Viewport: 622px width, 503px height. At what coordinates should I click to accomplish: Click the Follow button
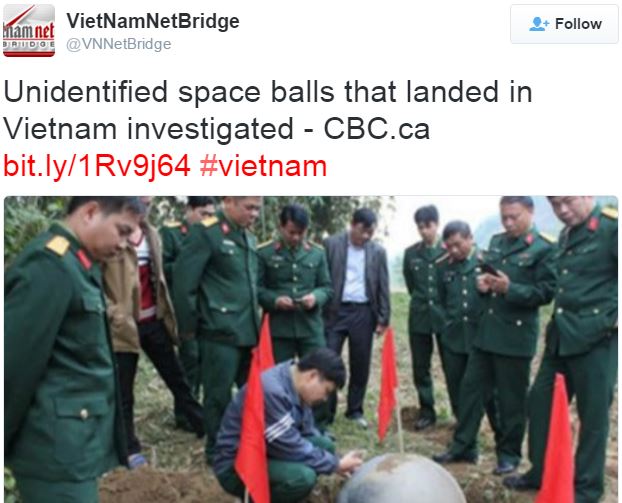564,24
